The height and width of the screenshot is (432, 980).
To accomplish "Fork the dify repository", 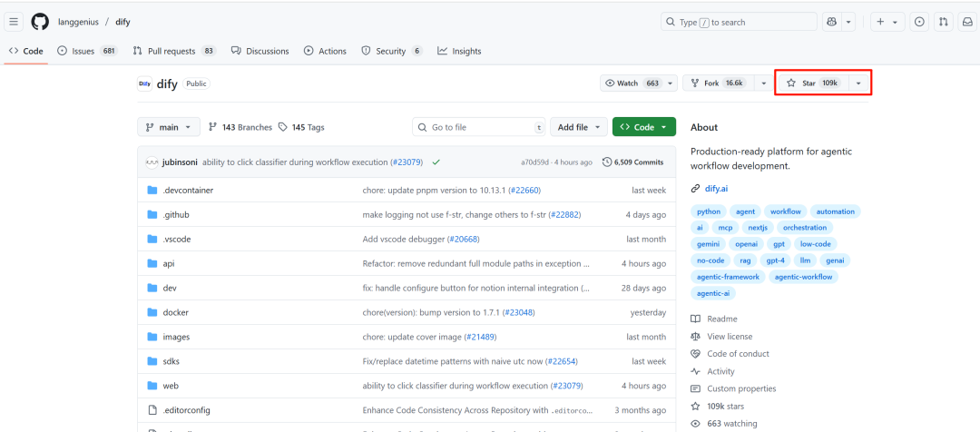I will pyautogui.click(x=719, y=83).
